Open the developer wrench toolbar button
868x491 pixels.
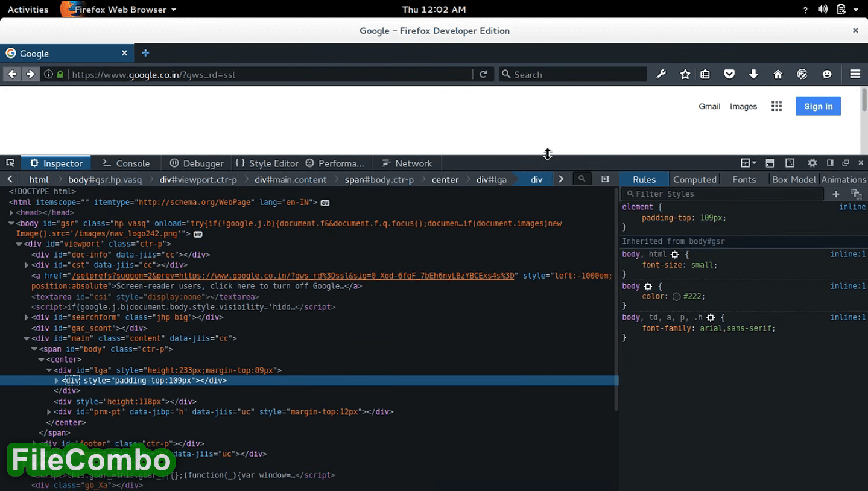click(x=661, y=74)
